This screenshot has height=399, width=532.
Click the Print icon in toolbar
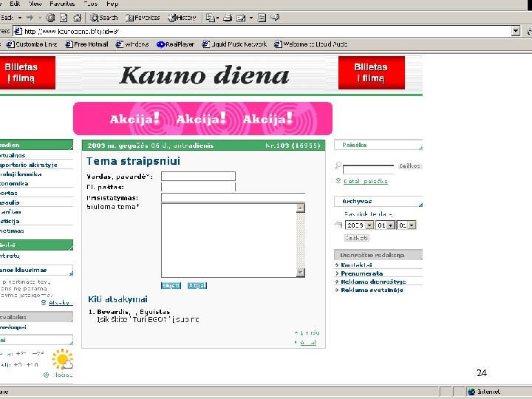pyautogui.click(x=228, y=18)
